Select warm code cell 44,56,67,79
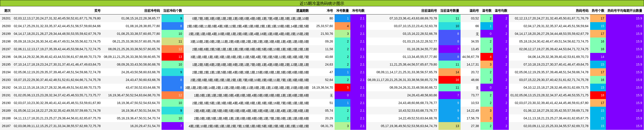Image resolution: width=644 pixels, height=130 pixels. click(x=470, y=57)
